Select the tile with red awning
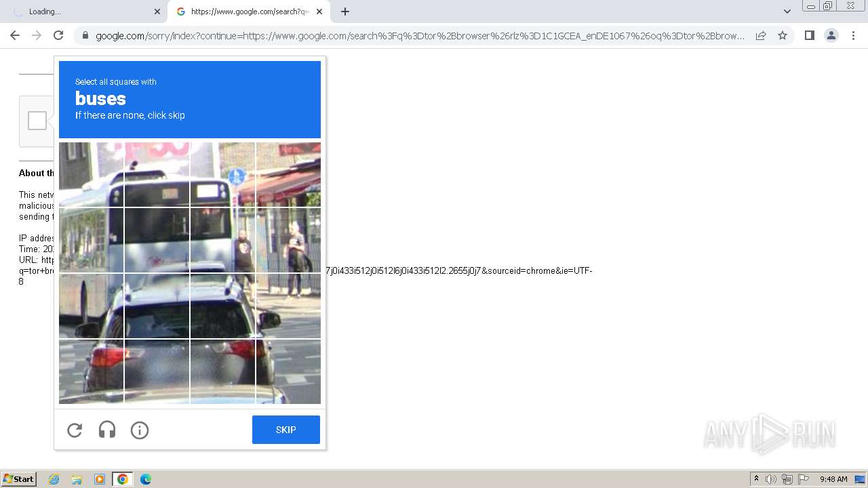This screenshot has width=868, height=488. pos(288,175)
